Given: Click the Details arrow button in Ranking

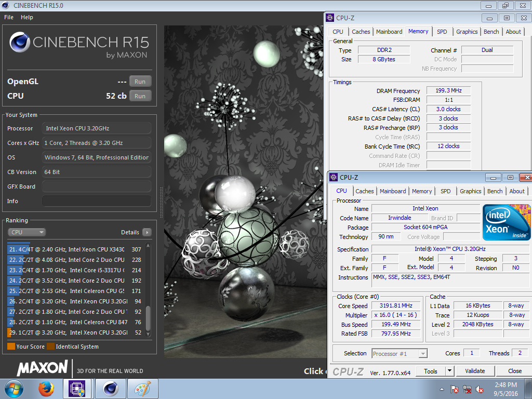Looking at the screenshot, I should [x=147, y=232].
